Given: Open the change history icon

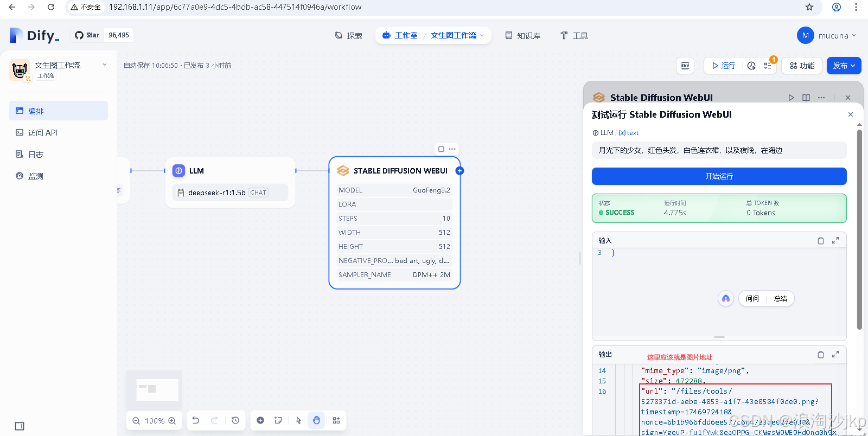Looking at the screenshot, I should tap(235, 420).
